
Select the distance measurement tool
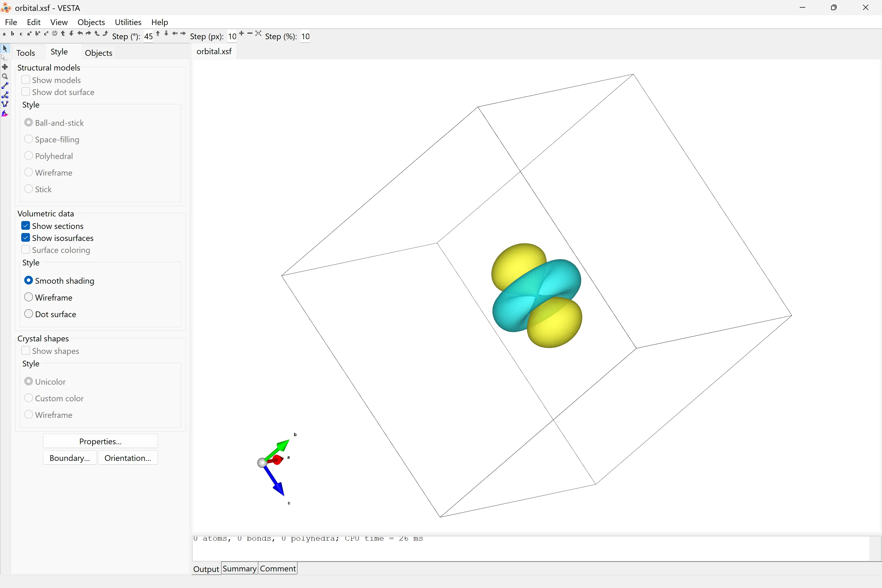coord(5,86)
